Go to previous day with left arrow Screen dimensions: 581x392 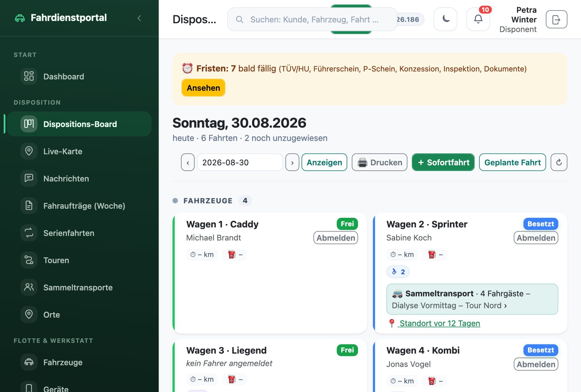[x=188, y=162]
